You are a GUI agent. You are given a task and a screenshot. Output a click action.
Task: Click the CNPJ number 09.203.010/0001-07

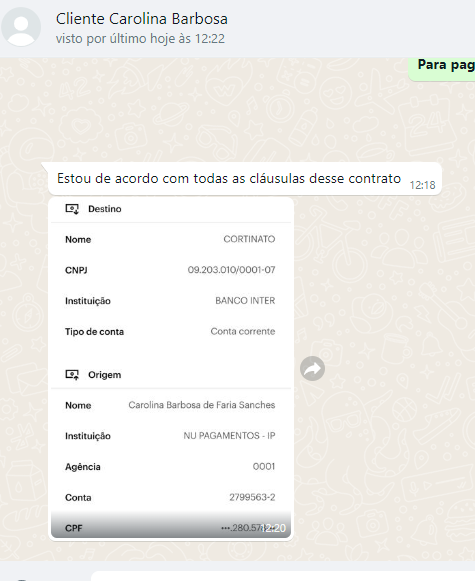pos(231,270)
